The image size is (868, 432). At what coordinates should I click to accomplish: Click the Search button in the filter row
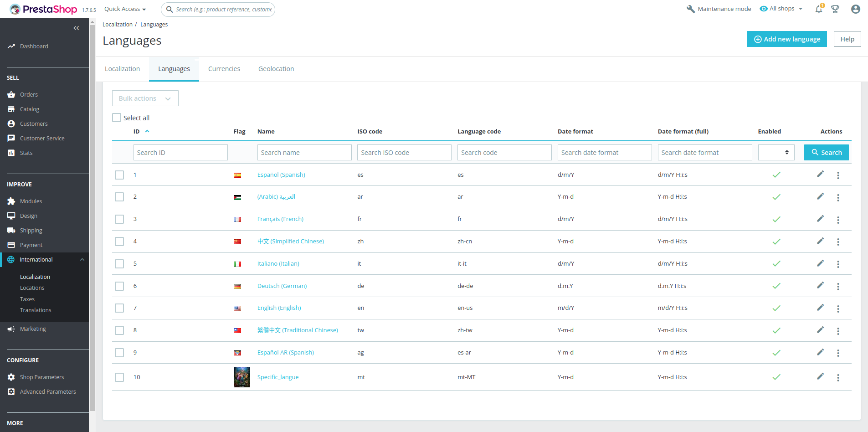pyautogui.click(x=826, y=152)
